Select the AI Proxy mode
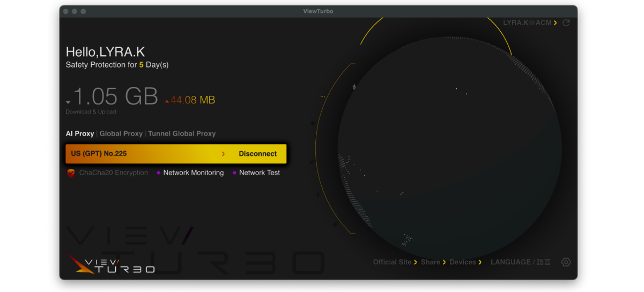This screenshot has width=644, height=292. pos(80,133)
